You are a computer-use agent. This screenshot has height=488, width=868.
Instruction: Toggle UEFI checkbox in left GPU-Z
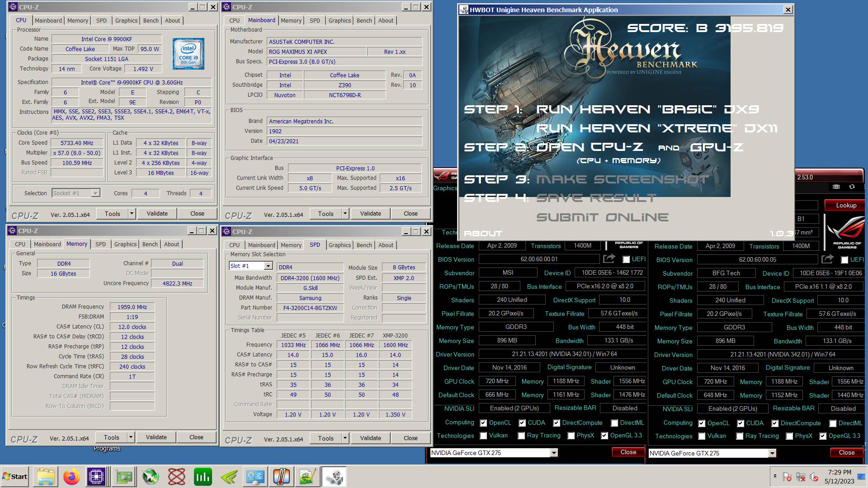pos(626,259)
